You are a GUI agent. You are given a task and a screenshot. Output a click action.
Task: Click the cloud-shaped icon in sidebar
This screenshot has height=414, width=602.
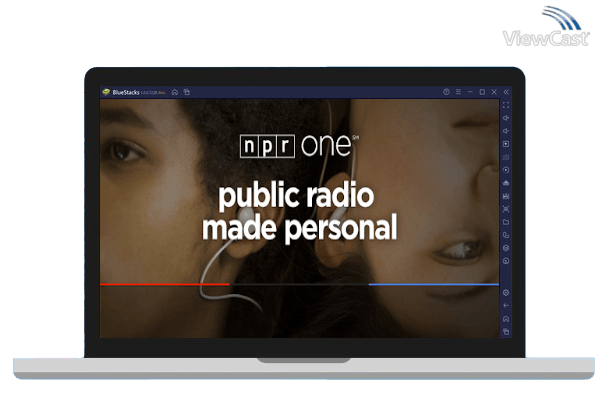coord(506,183)
